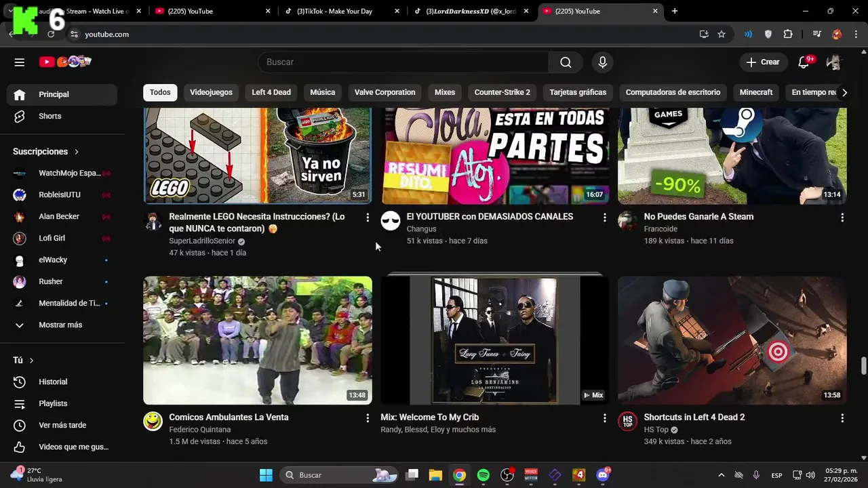
Task: Select the Valve Corporation chip
Action: point(384,92)
